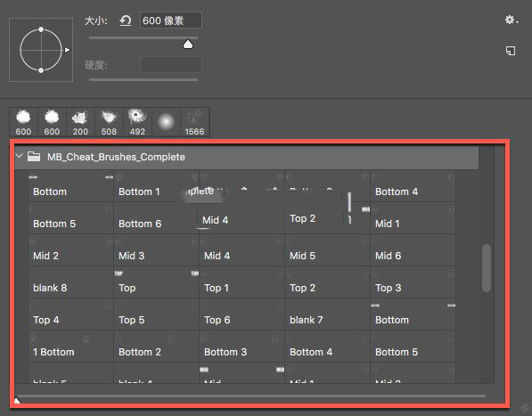Reset brush size with the restore arrow icon
Viewport: 532px width, 416px height.
coord(125,21)
